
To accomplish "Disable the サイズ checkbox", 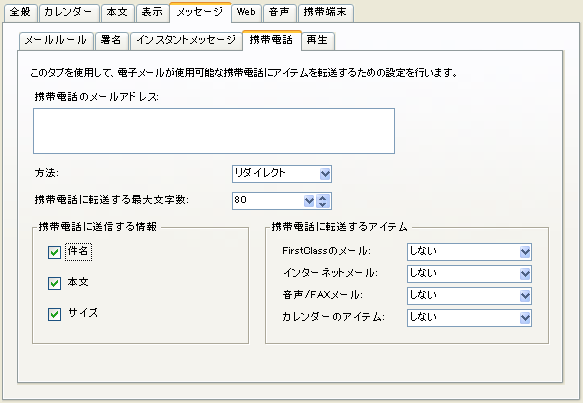I will (54, 314).
